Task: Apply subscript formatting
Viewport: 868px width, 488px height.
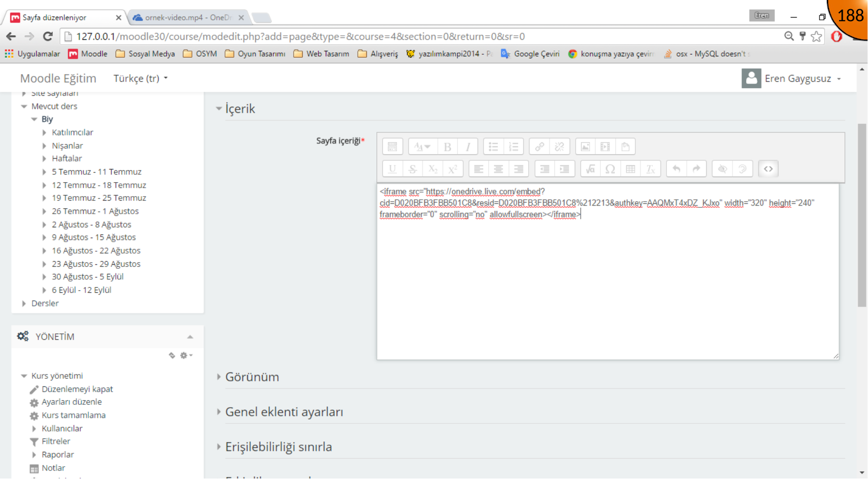Action: [433, 169]
